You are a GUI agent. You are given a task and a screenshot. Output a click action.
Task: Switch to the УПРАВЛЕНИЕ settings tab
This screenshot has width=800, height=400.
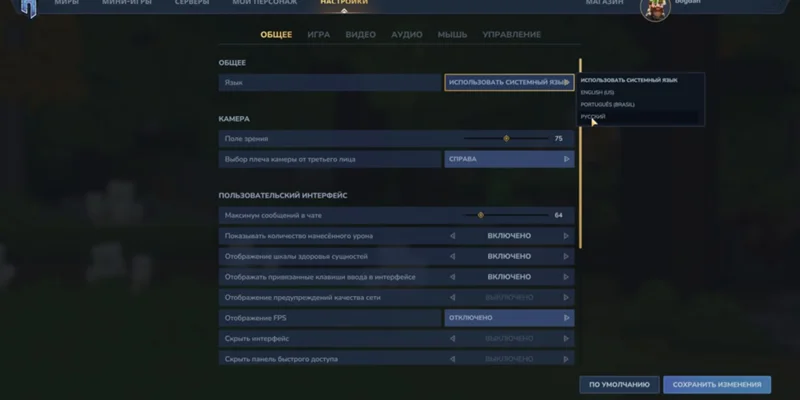click(511, 35)
